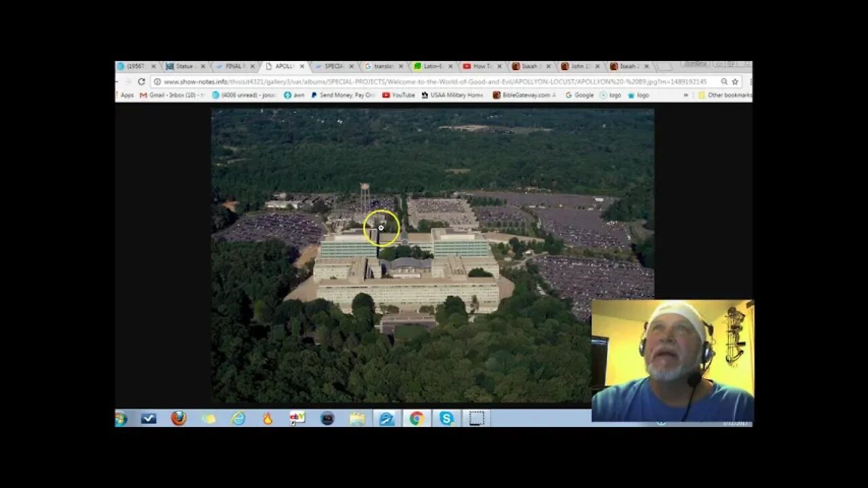Expand the bookmarks overflow chevron
Image resolution: width=868 pixels, height=488 pixels.
(x=686, y=96)
